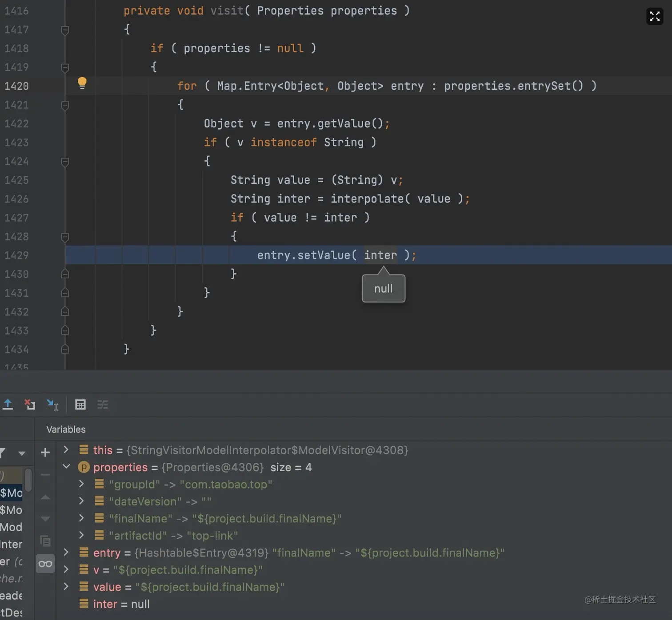Click the Run to Cursor icon
Viewport: 672px width, 620px height.
point(52,404)
